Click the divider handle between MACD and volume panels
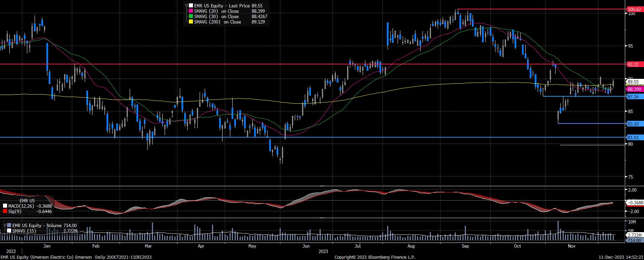Image resolution: width=644 pixels, height=260 pixels. click(322, 218)
